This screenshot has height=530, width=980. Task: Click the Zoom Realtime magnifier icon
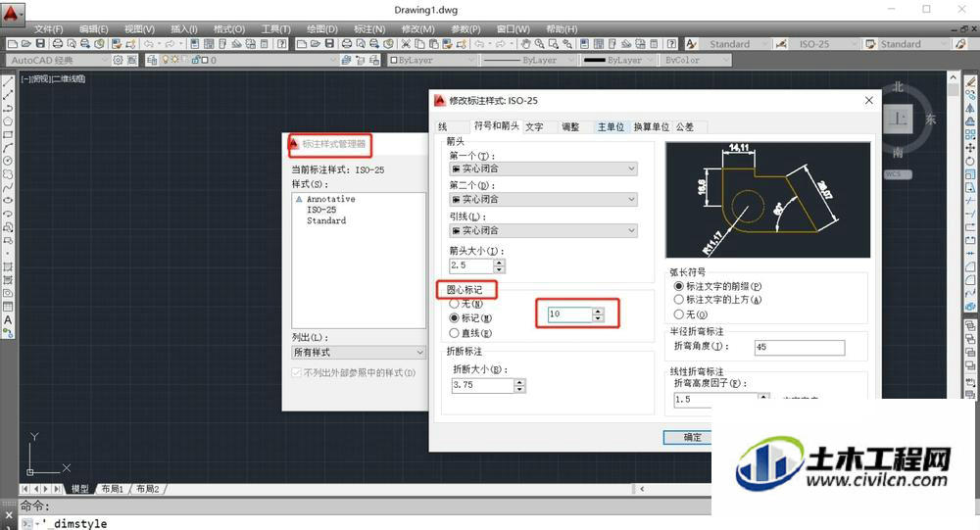pos(539,44)
